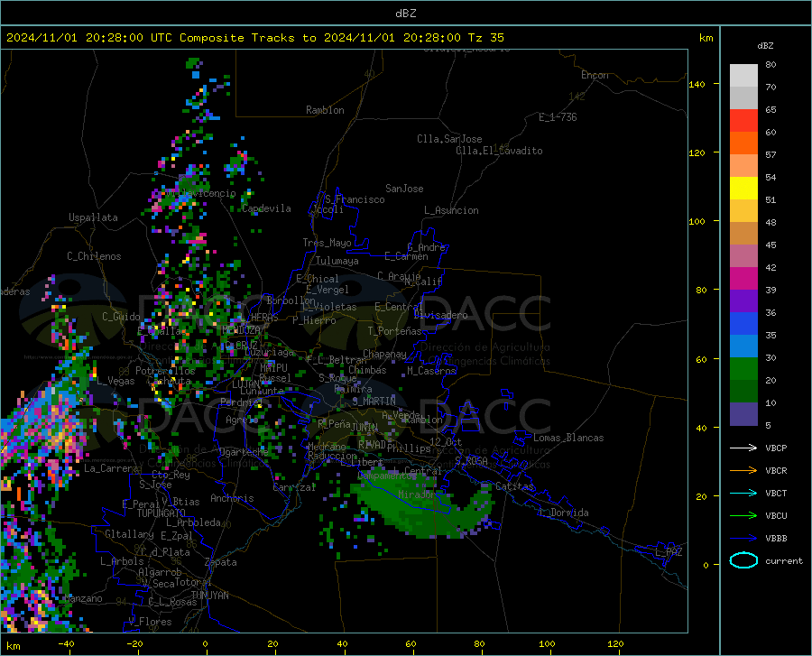The height and width of the screenshot is (656, 812).
Task: Click the Borbollon map label
Action: (x=291, y=300)
